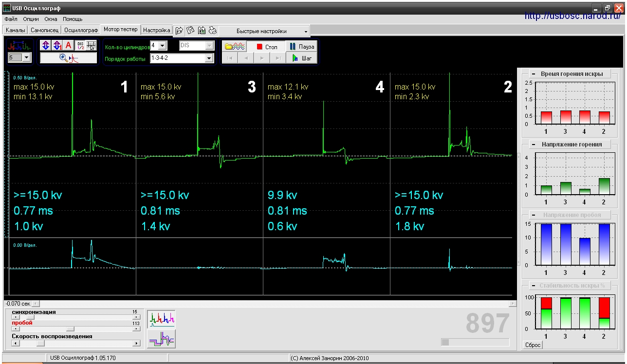
Task: Switch to the Осциллограф tab
Action: point(81,30)
